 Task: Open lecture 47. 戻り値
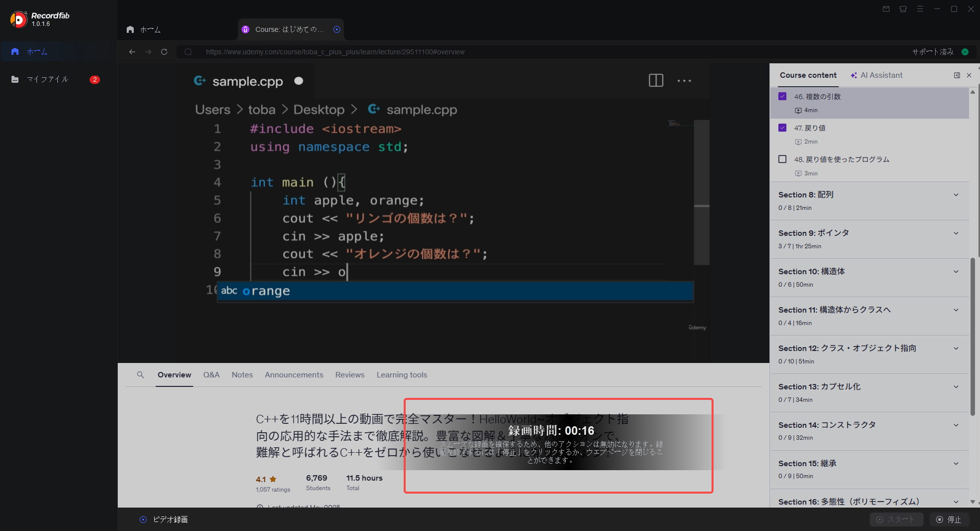coord(870,134)
